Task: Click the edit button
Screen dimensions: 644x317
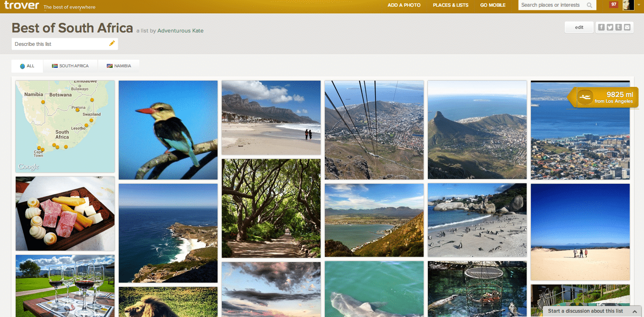Action: [579, 27]
